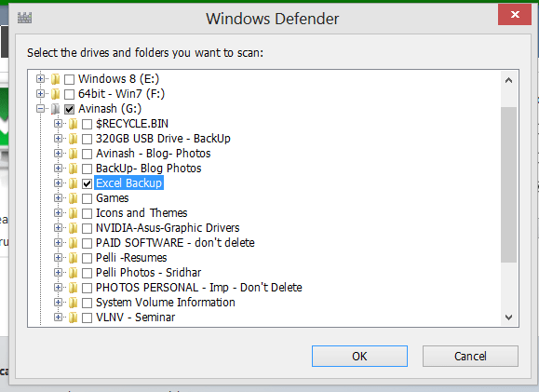
Task: Click folder icon next to 64bit - Win7 (F:)
Action: (x=55, y=94)
